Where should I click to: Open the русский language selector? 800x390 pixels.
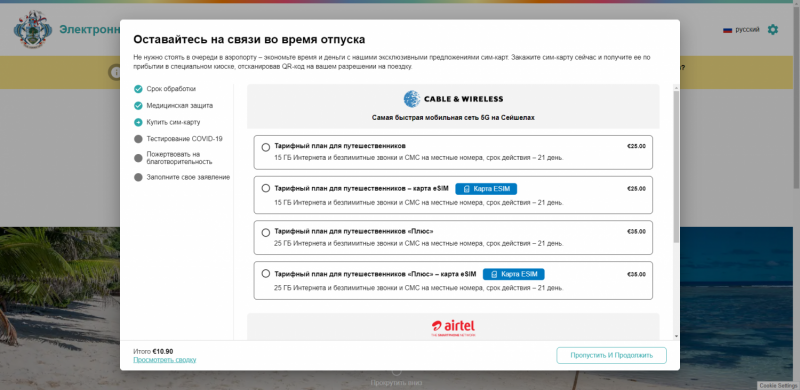coord(741,30)
